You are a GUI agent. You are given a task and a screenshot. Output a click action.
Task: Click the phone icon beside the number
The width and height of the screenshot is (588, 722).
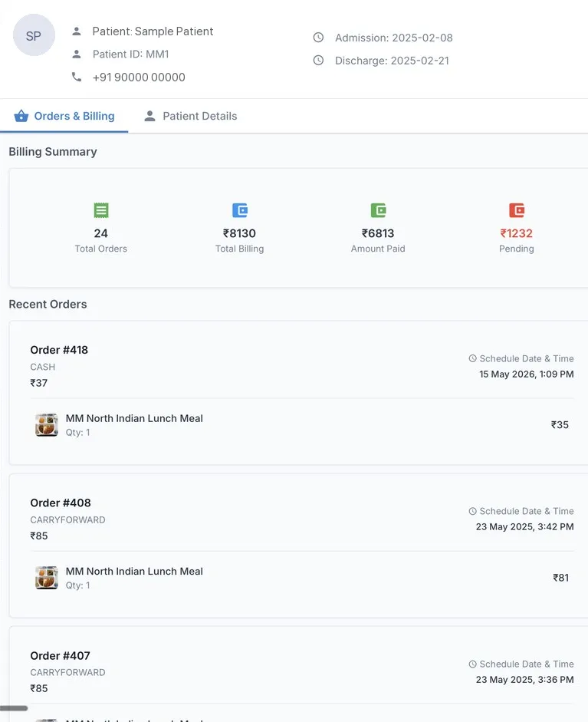click(77, 77)
